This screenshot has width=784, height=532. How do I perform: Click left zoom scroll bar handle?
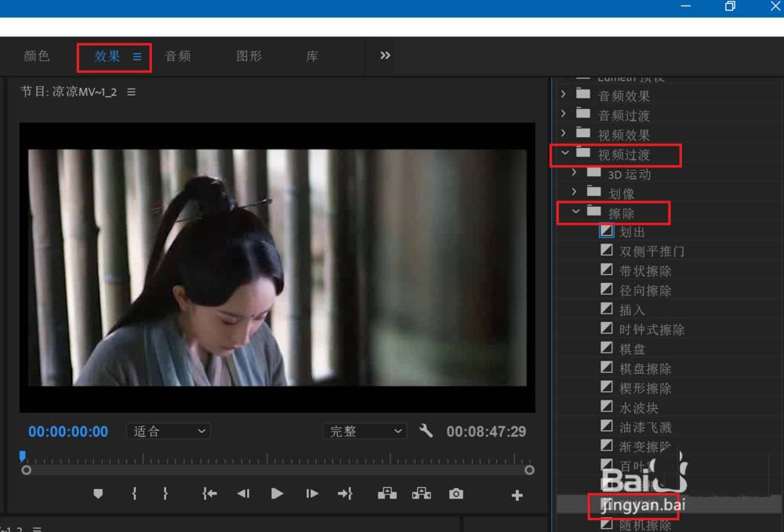(x=27, y=470)
